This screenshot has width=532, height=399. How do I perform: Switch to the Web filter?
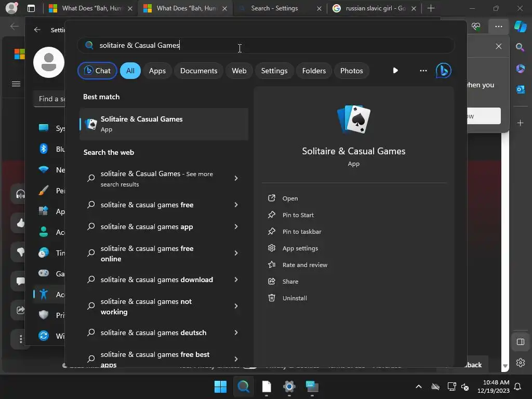239,71
